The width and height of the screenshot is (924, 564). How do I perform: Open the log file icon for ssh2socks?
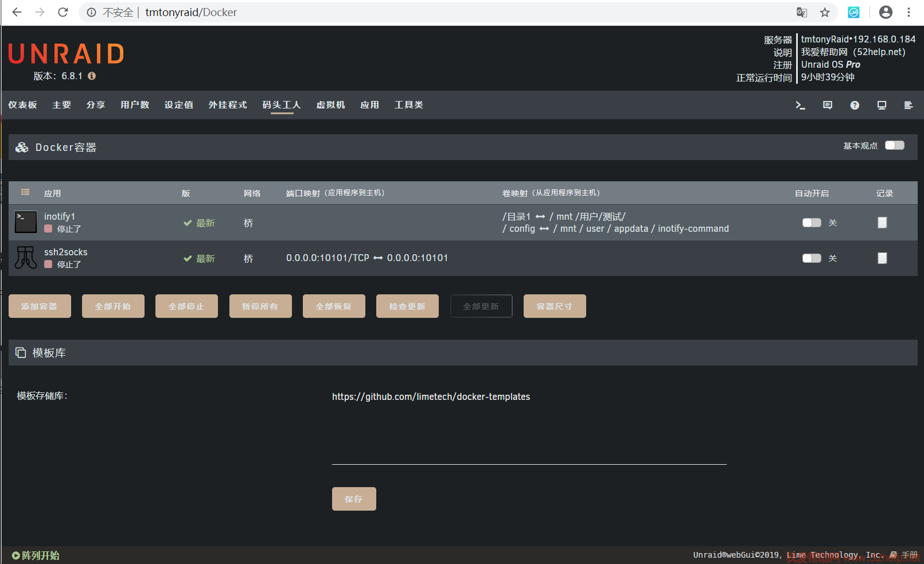(x=882, y=258)
